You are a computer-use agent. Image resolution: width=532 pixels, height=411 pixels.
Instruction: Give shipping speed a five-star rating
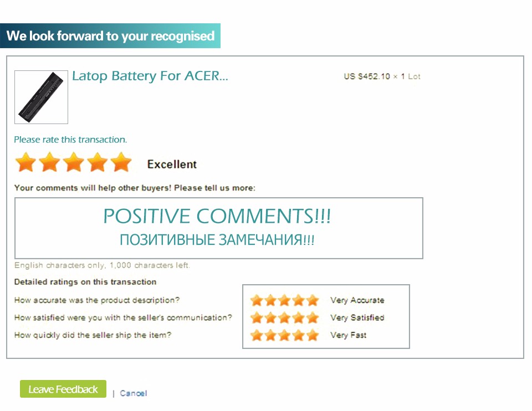tap(313, 335)
